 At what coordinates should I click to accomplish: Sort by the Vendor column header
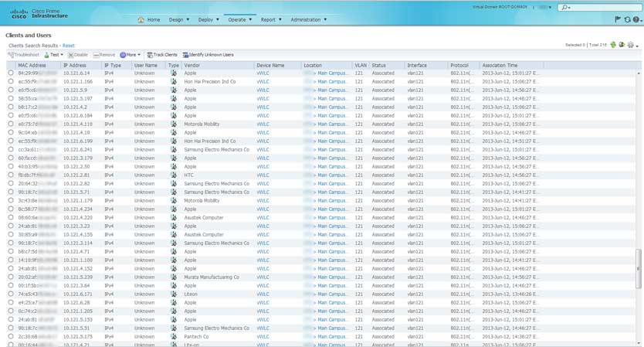point(192,66)
